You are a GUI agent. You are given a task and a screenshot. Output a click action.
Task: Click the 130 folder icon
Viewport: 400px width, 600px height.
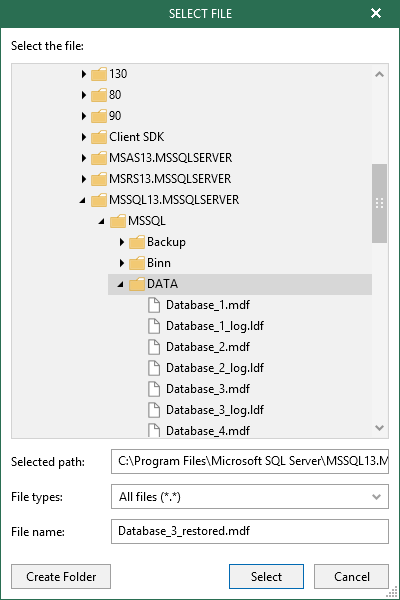point(99,74)
